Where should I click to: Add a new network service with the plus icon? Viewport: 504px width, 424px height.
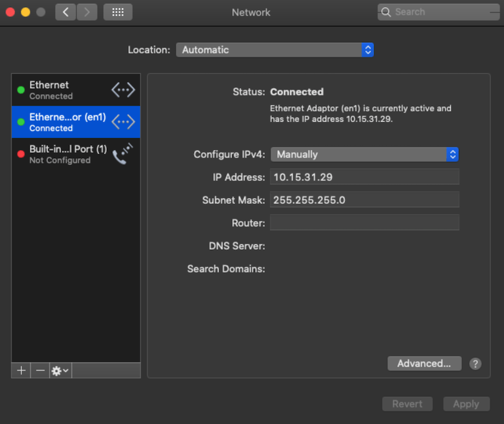20,371
